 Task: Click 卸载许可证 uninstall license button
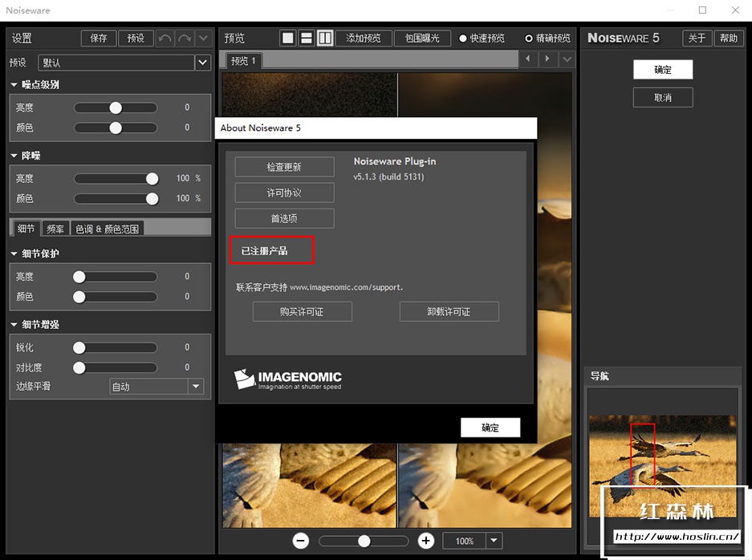449,311
